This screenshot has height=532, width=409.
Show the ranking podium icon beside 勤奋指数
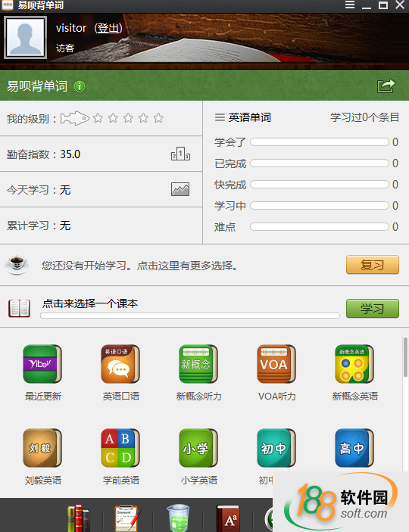pyautogui.click(x=180, y=154)
